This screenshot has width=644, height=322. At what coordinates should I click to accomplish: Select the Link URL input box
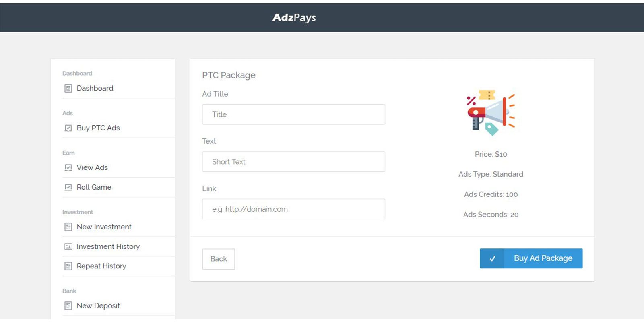pos(293,209)
